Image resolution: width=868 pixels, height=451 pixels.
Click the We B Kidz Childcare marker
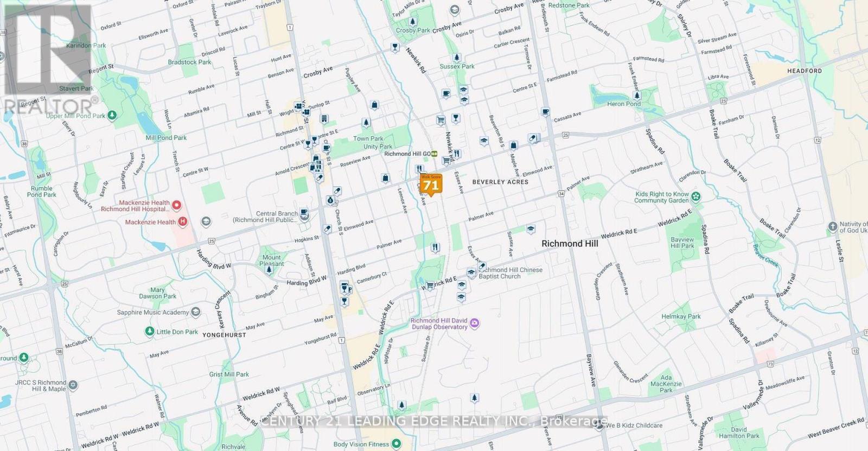(598, 425)
